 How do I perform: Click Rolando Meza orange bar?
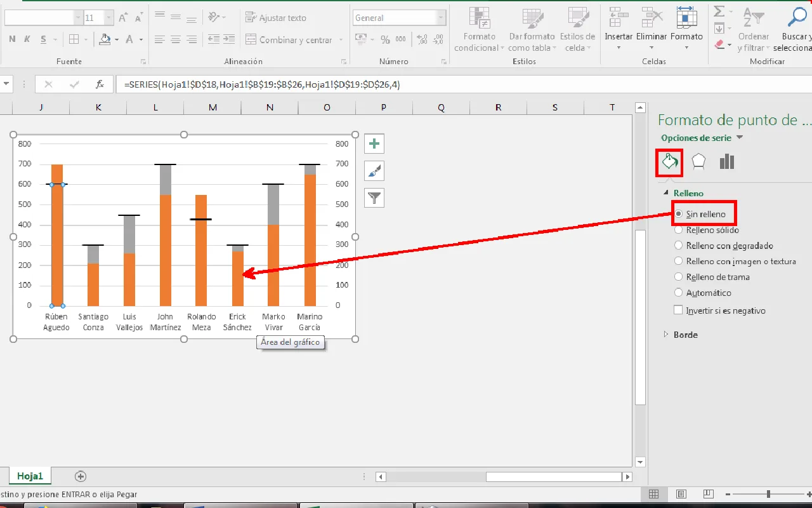pyautogui.click(x=201, y=250)
